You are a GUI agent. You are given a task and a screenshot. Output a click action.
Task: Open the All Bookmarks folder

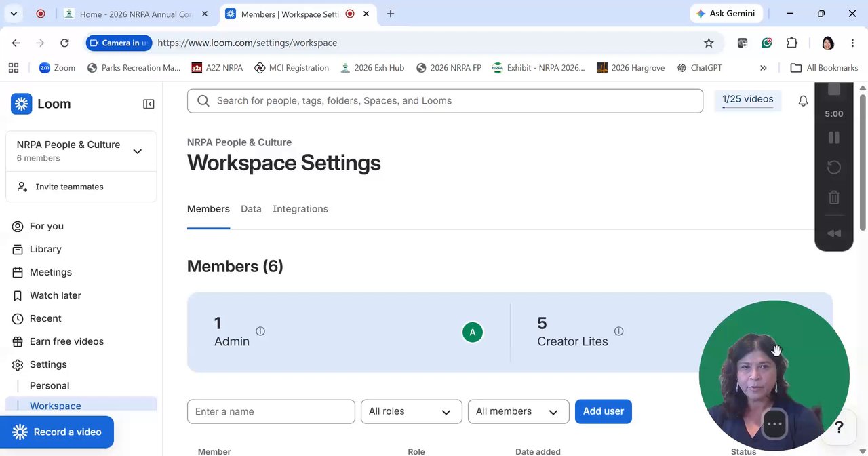[825, 68]
